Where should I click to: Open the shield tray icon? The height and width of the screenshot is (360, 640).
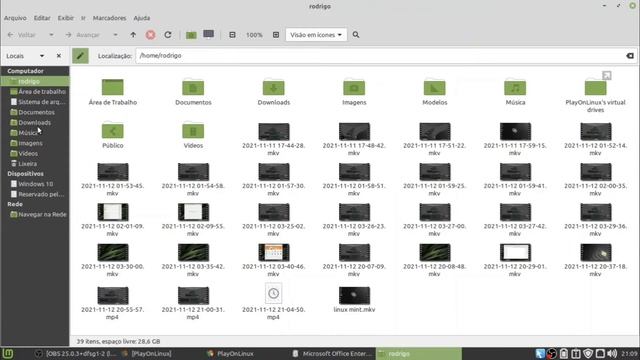[x=588, y=353]
